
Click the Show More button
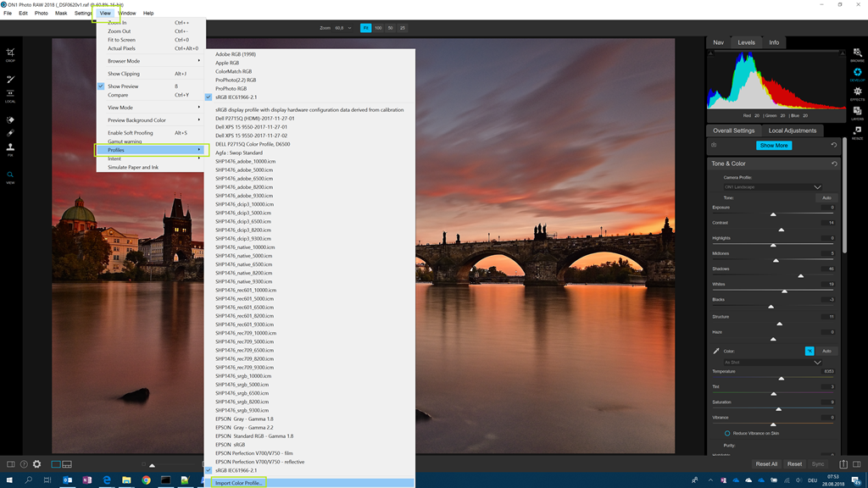(x=773, y=145)
